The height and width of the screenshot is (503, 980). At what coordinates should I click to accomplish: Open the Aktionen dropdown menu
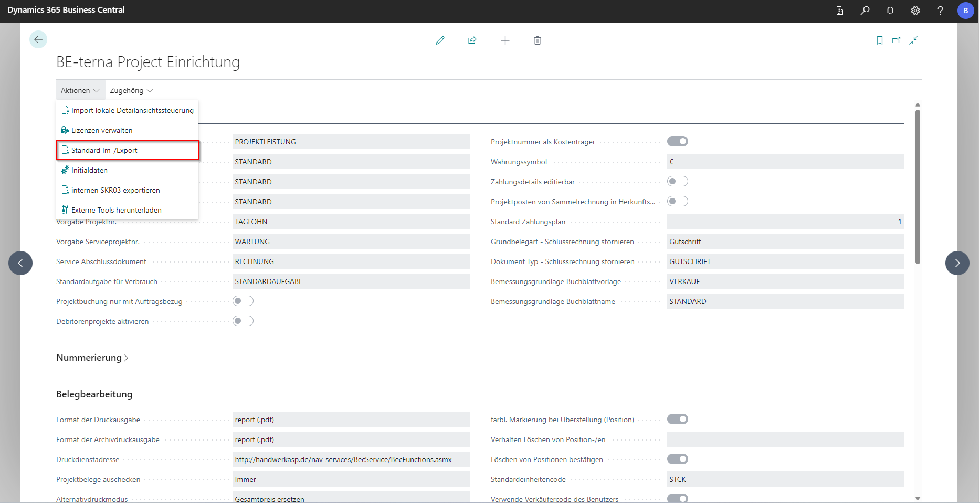[80, 90]
